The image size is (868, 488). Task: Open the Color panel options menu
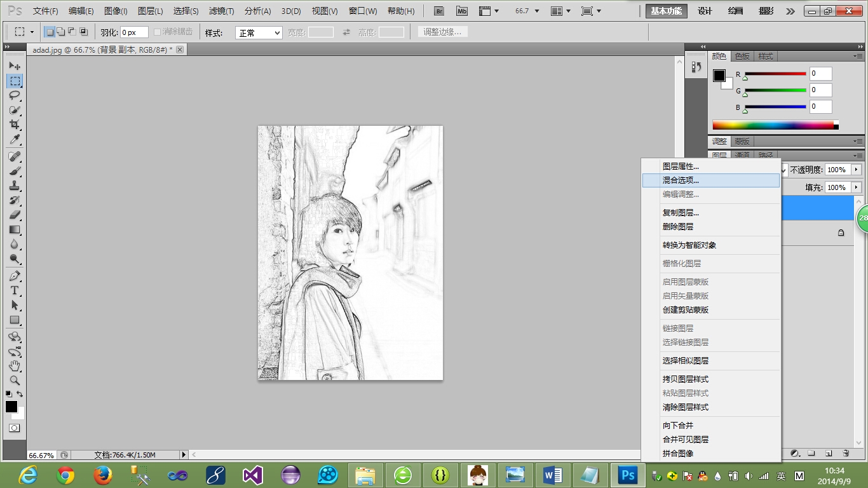point(858,56)
